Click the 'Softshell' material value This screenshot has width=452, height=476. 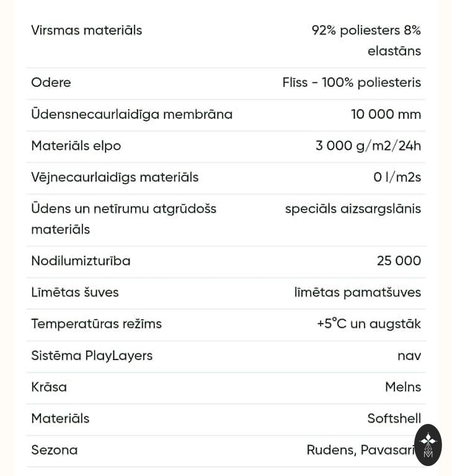[394, 418]
